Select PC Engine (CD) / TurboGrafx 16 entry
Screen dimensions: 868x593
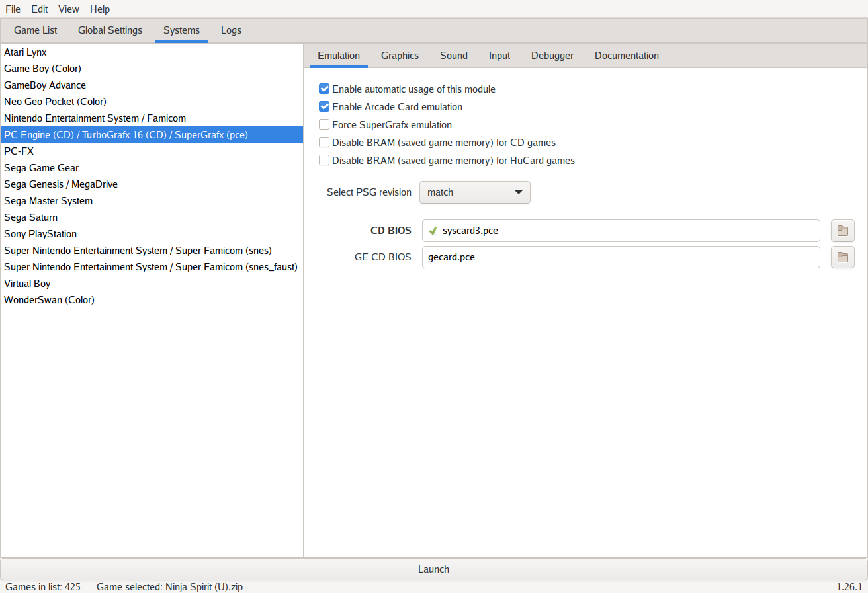point(152,135)
